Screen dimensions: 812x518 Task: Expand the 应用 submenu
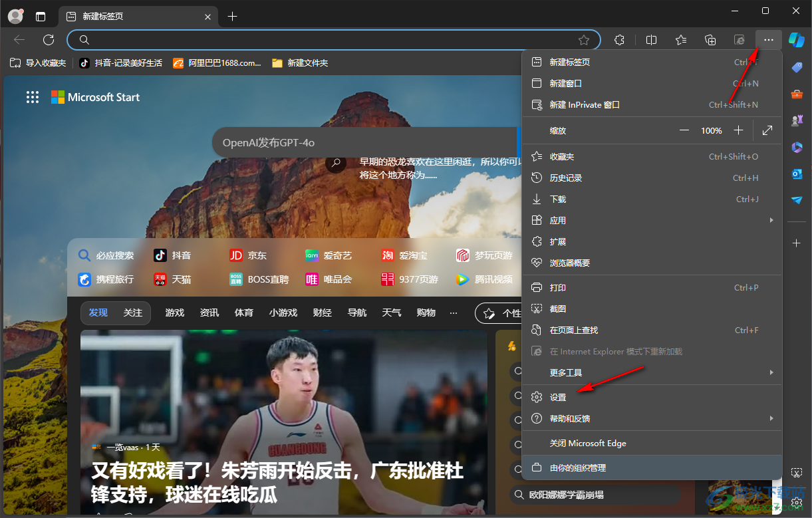tap(652, 220)
